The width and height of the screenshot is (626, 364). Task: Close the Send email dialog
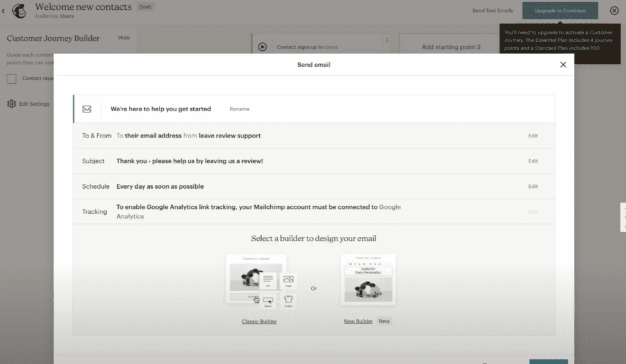563,65
